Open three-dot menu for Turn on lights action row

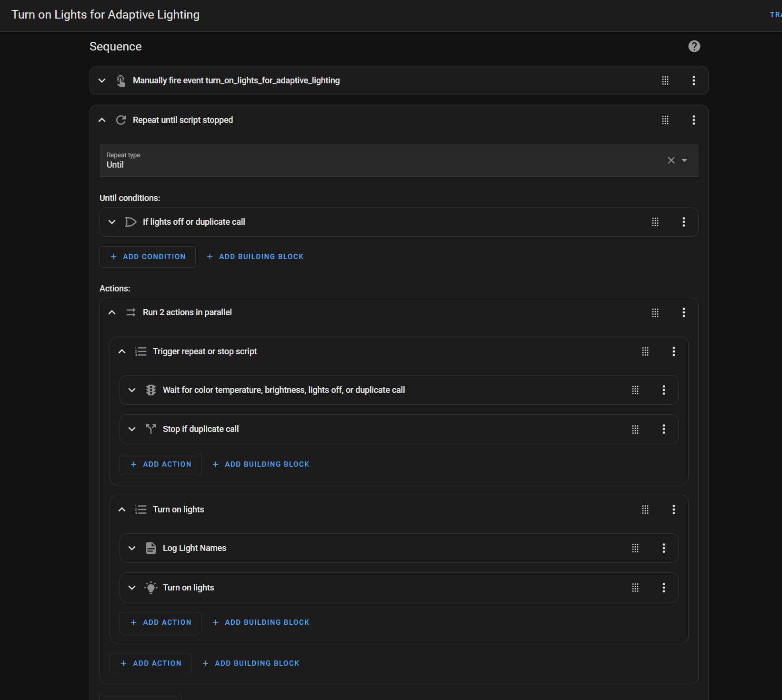(x=663, y=588)
